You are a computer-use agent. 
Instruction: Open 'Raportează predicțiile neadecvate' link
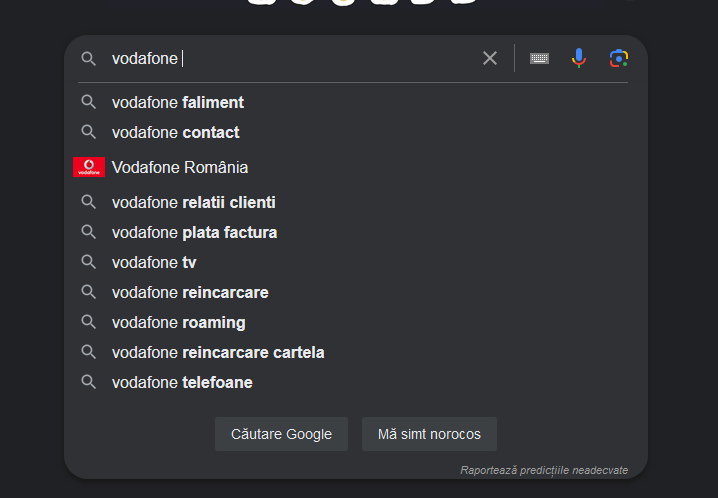(544, 469)
